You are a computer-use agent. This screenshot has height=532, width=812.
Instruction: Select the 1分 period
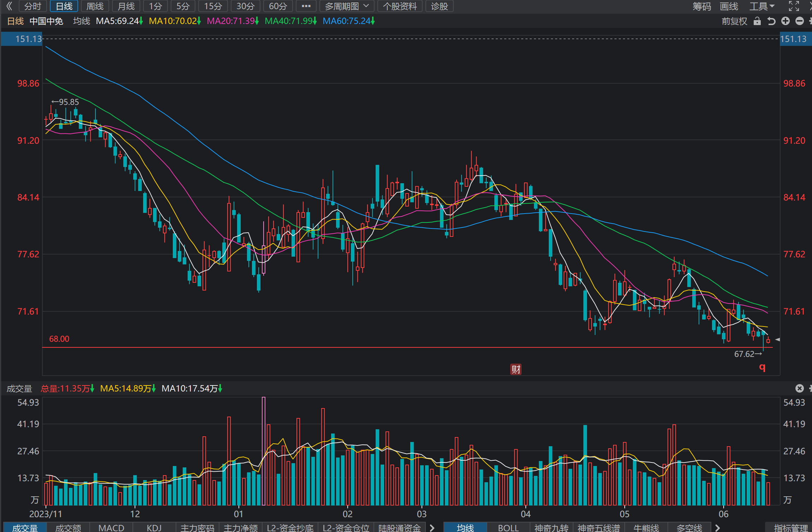click(x=155, y=6)
